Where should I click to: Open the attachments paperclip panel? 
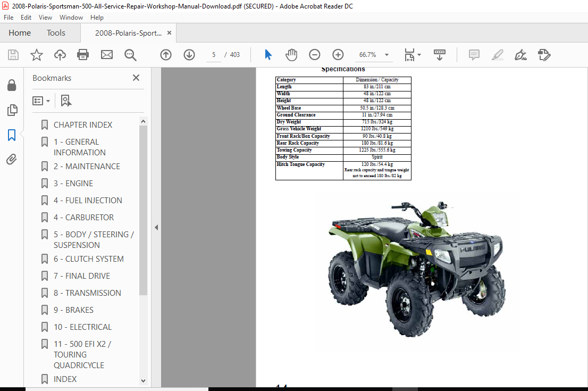(12, 160)
